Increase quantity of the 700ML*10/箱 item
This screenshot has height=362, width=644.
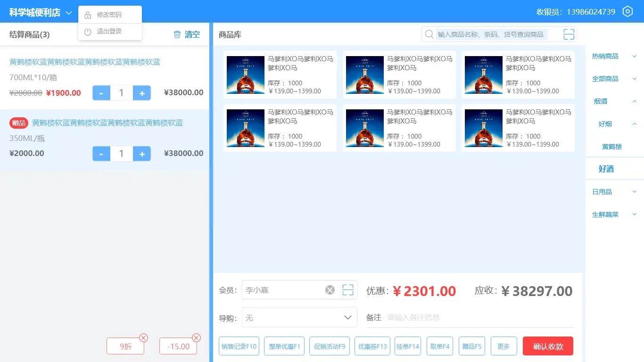(142, 93)
